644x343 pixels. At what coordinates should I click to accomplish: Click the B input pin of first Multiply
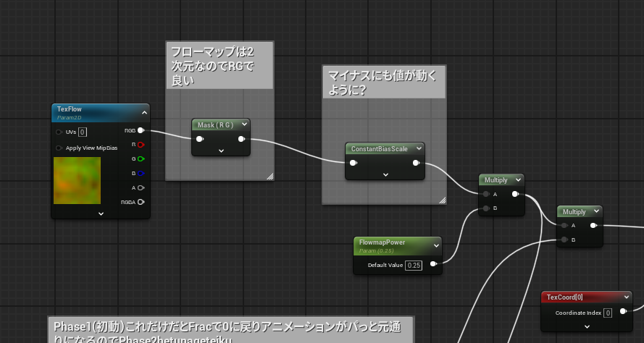point(485,209)
